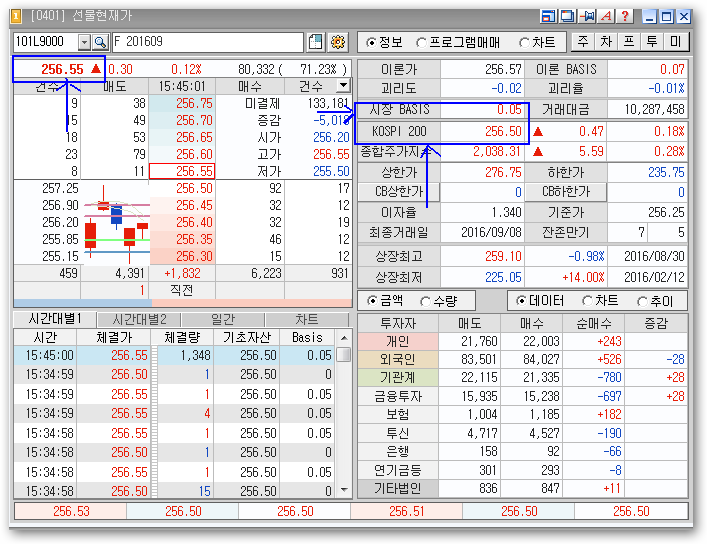Select the 추이 radio button
The height and width of the screenshot is (544, 707).
click(642, 301)
